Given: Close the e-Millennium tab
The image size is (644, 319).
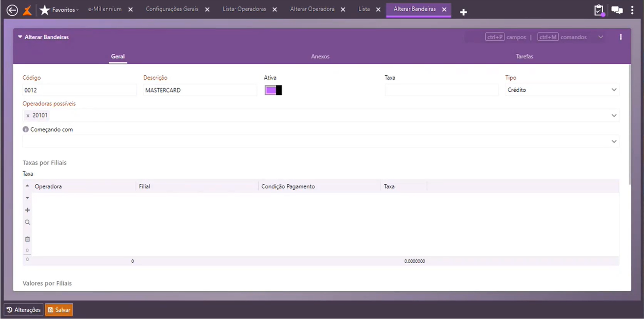Looking at the screenshot, I should click(x=131, y=9).
